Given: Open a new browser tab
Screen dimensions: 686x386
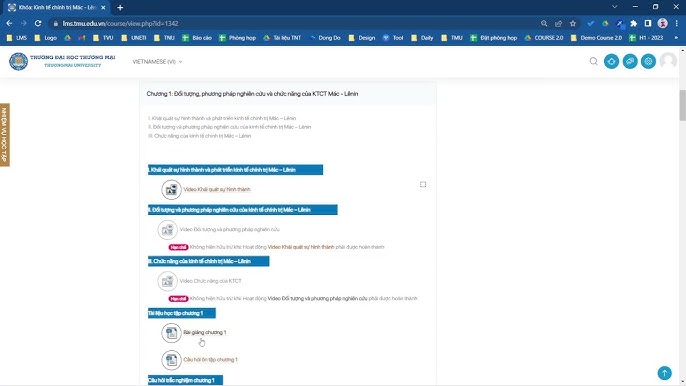Looking at the screenshot, I should [120, 7].
